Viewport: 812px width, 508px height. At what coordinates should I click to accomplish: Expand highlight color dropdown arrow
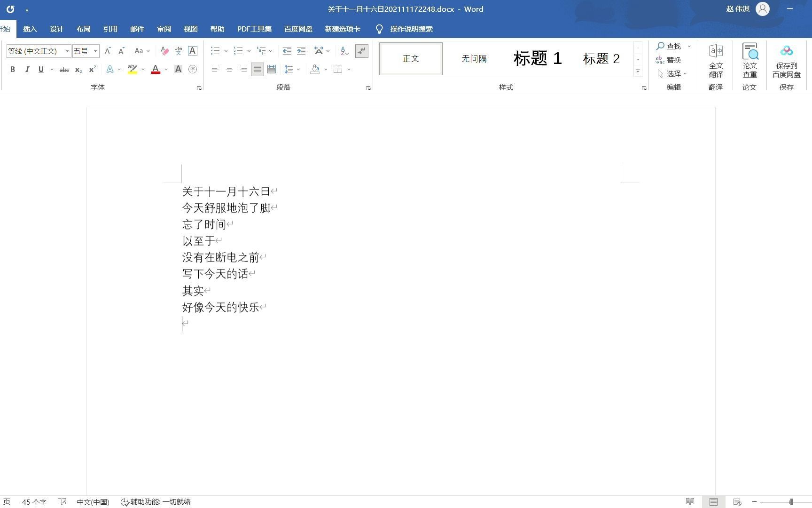coord(143,70)
